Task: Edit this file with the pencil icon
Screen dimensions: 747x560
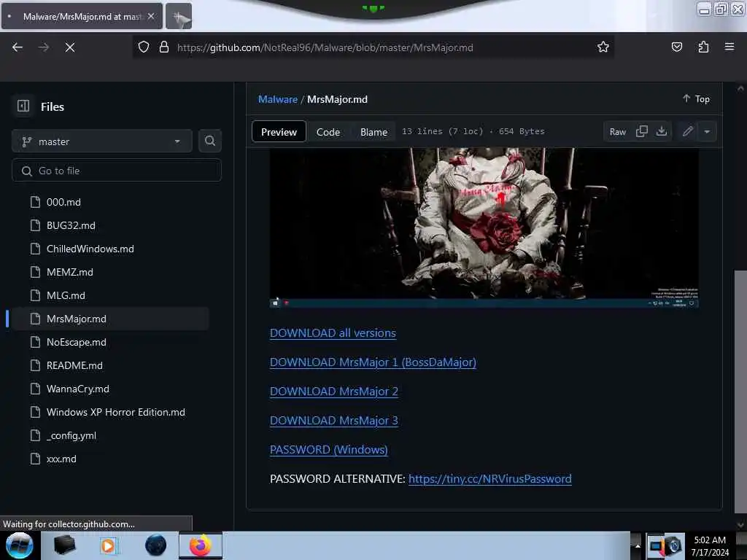Action: 687,131
